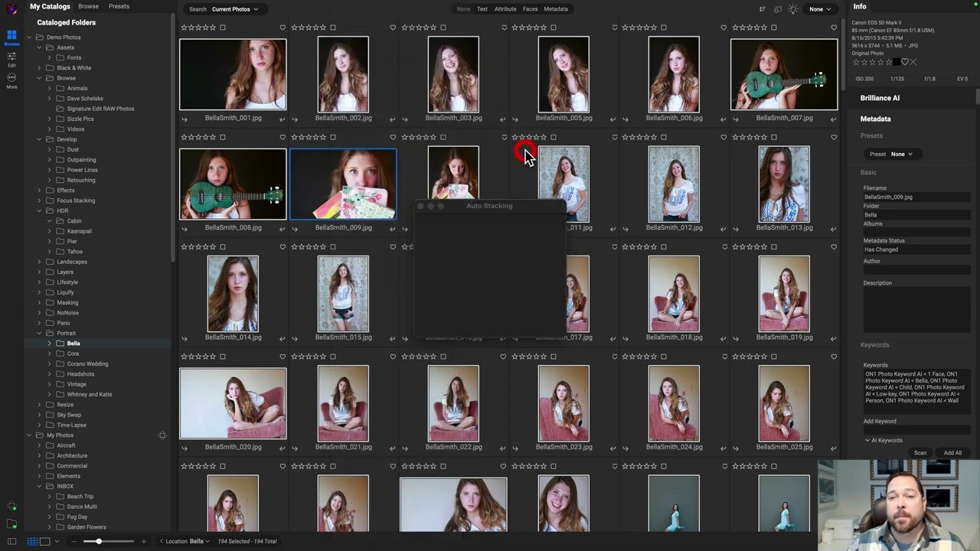Select the Corano Wedding folder
980x551 pixels.
(87, 364)
